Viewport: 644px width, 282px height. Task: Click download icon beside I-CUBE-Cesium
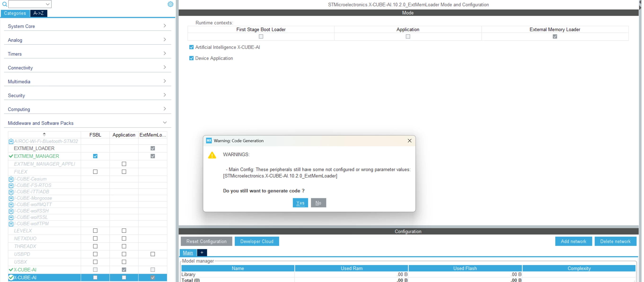tap(11, 179)
